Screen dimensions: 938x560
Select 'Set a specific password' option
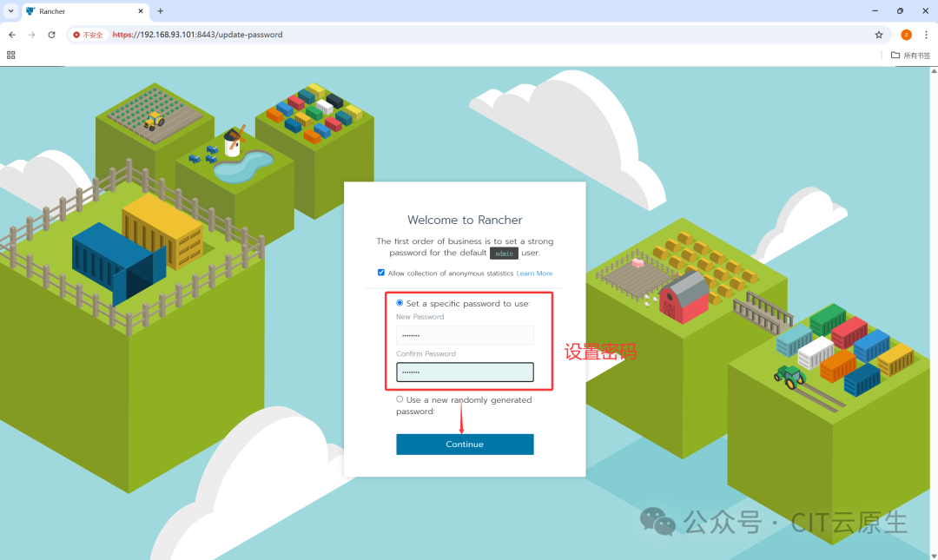(x=400, y=303)
